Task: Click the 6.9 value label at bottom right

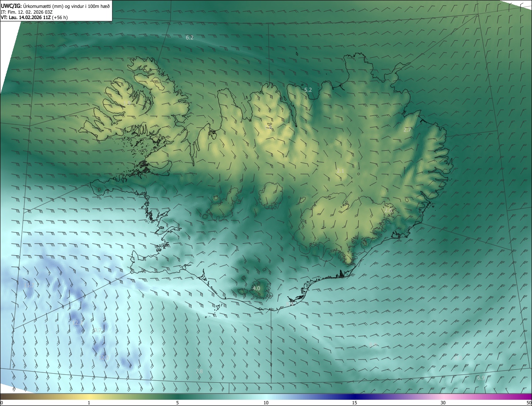Action: [x=480, y=378]
